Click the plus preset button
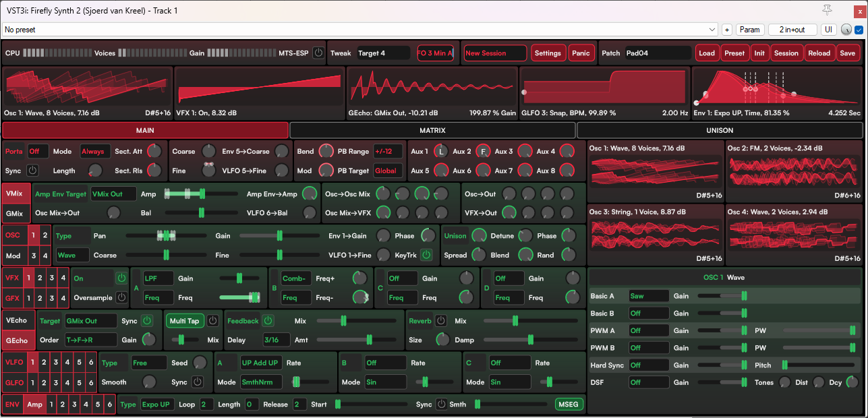The image size is (868, 418). (x=727, y=30)
